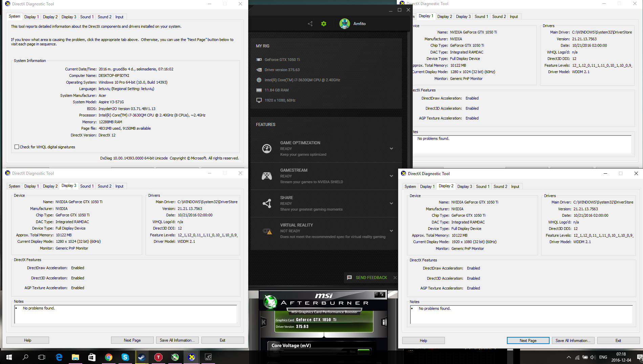Screen dimensions: 643x364
Task: Click the Notes box in Display 3 DxDiag window
Action: tap(126, 314)
